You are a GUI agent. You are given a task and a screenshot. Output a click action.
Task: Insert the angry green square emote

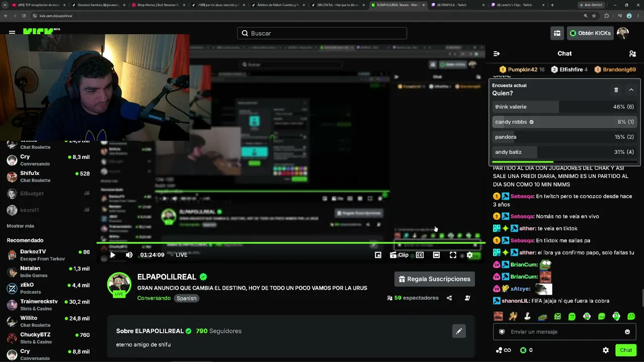click(557, 316)
